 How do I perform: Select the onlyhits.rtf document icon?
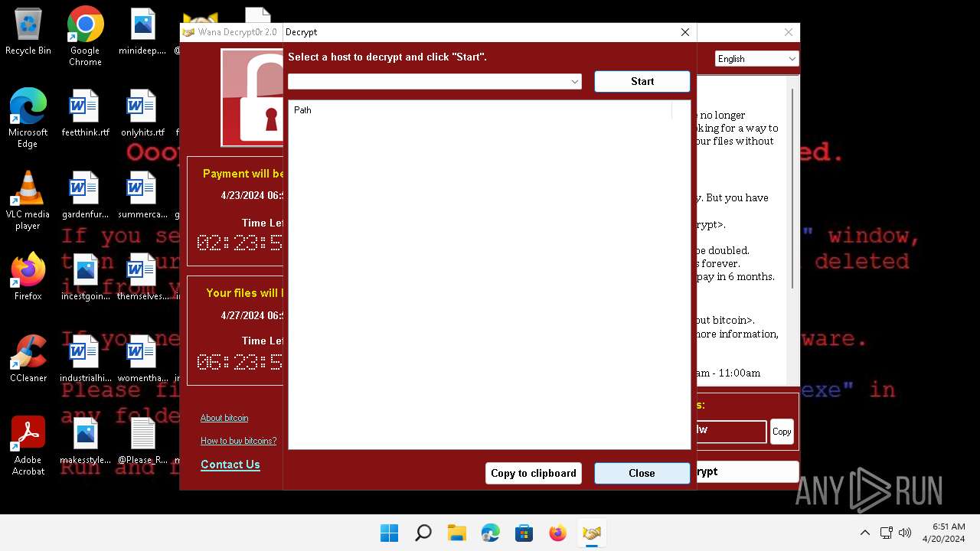click(142, 114)
